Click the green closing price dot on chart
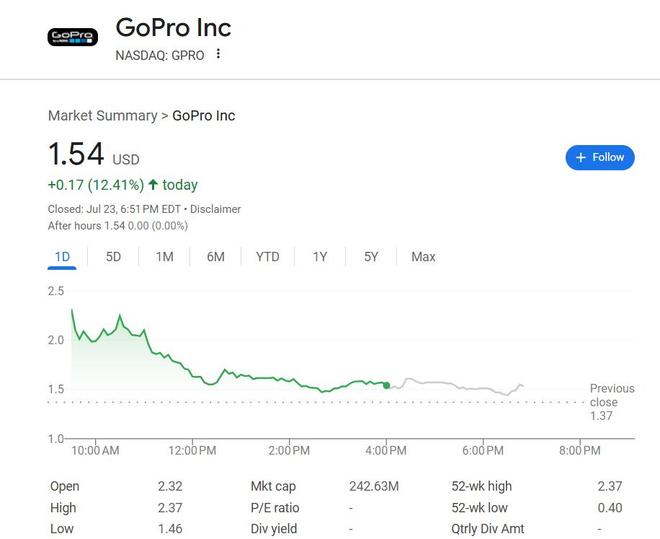 (x=386, y=385)
